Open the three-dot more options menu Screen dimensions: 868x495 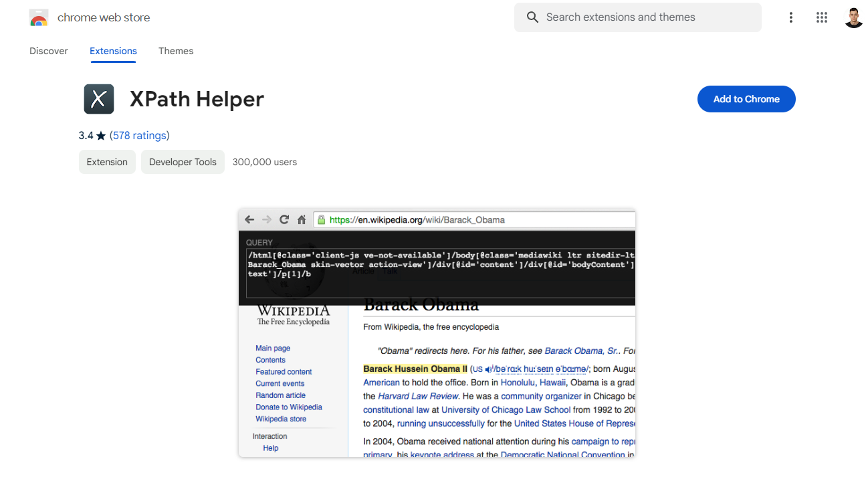pyautogui.click(x=790, y=18)
